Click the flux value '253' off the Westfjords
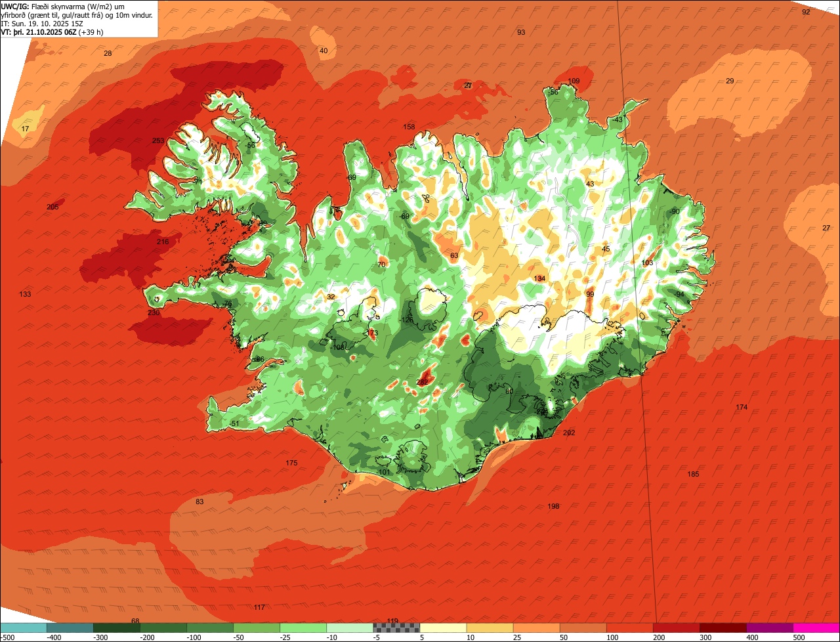This screenshot has height=642, width=840. 158,140
